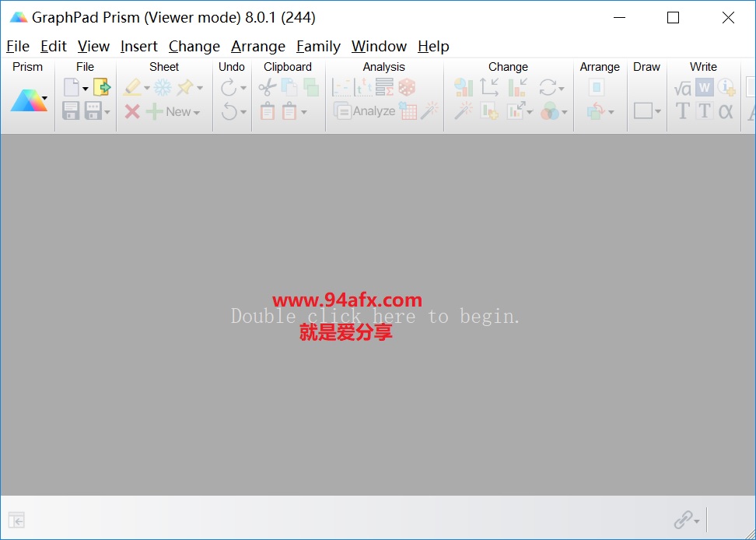Open the Help menu
Image resolution: width=756 pixels, height=540 pixels.
point(433,46)
